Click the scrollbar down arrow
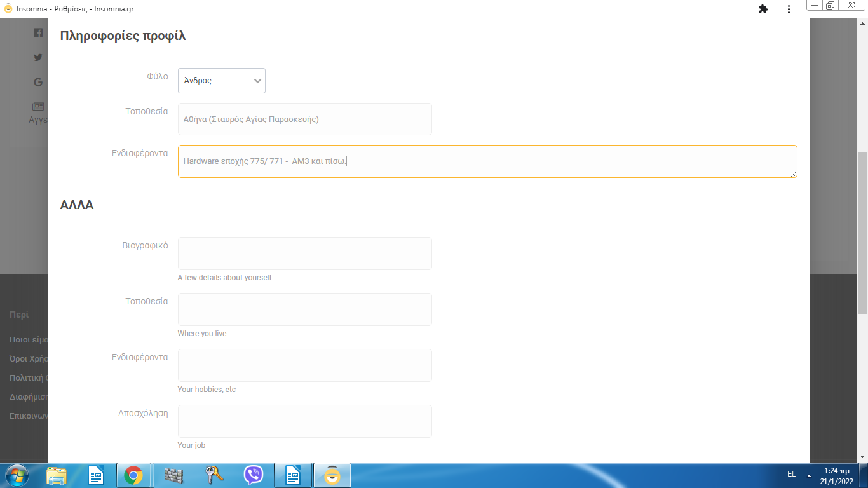The image size is (868, 488). tap(862, 457)
